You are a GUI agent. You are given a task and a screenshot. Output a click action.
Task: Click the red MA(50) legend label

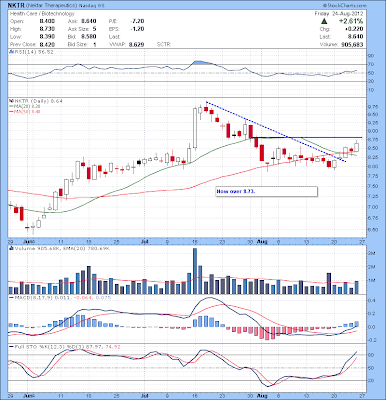pos(26,112)
